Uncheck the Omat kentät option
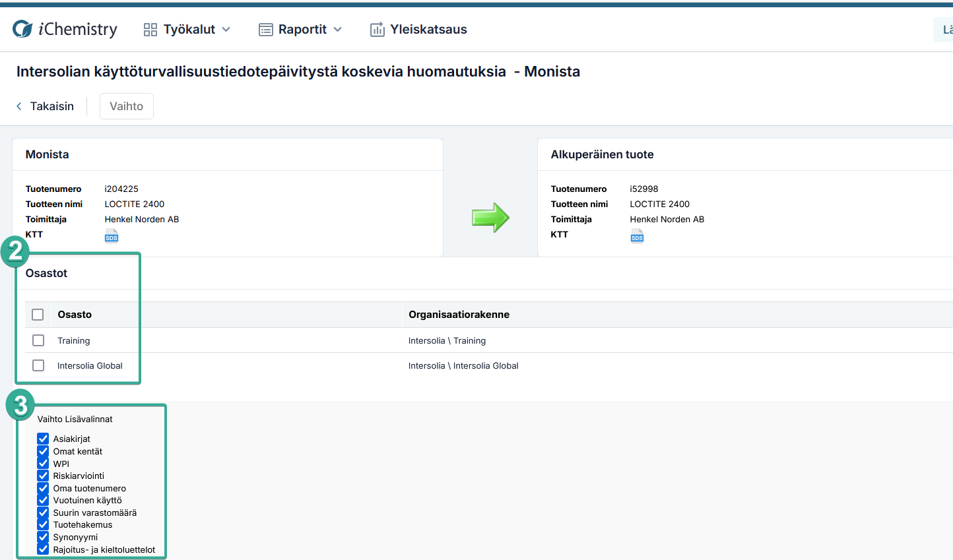The image size is (953, 560). [x=43, y=451]
